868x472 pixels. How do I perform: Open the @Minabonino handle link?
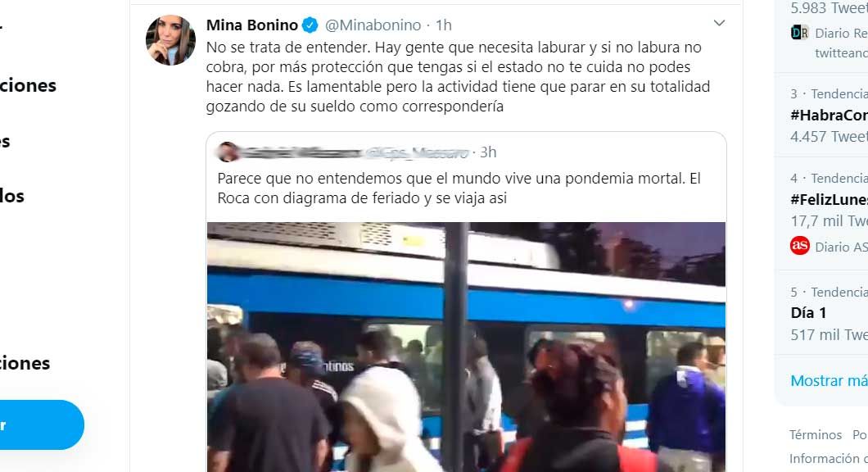click(373, 25)
